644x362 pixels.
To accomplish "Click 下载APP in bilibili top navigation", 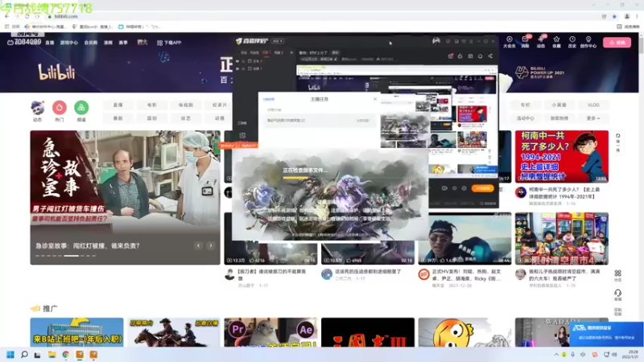I will [169, 43].
